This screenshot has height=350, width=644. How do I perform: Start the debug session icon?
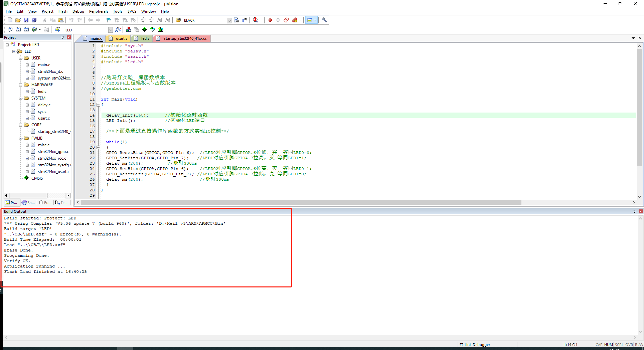coord(256,20)
